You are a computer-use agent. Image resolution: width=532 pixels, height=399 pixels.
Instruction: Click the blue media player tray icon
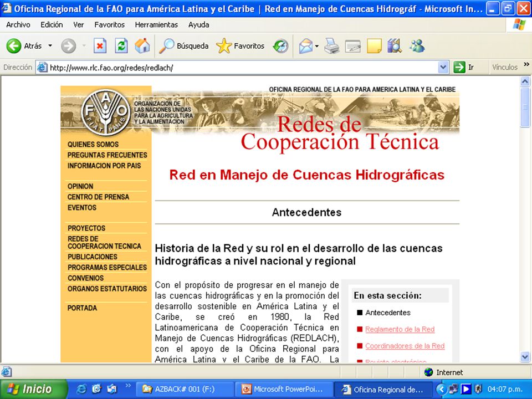click(466, 389)
